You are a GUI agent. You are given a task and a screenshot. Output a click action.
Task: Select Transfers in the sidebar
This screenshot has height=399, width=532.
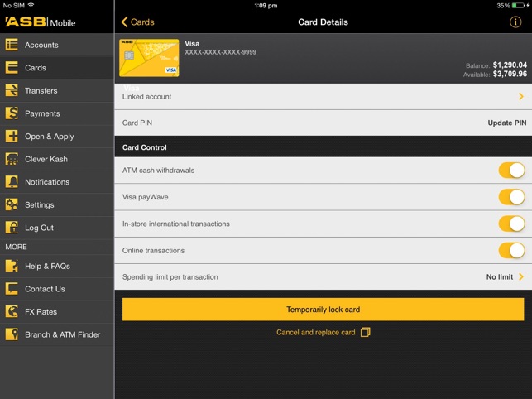pyautogui.click(x=57, y=90)
